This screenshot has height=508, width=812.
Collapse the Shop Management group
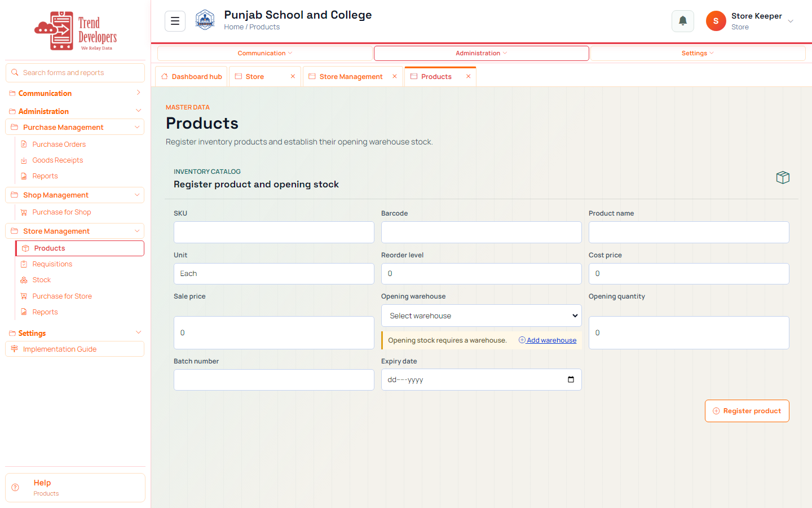click(x=137, y=195)
